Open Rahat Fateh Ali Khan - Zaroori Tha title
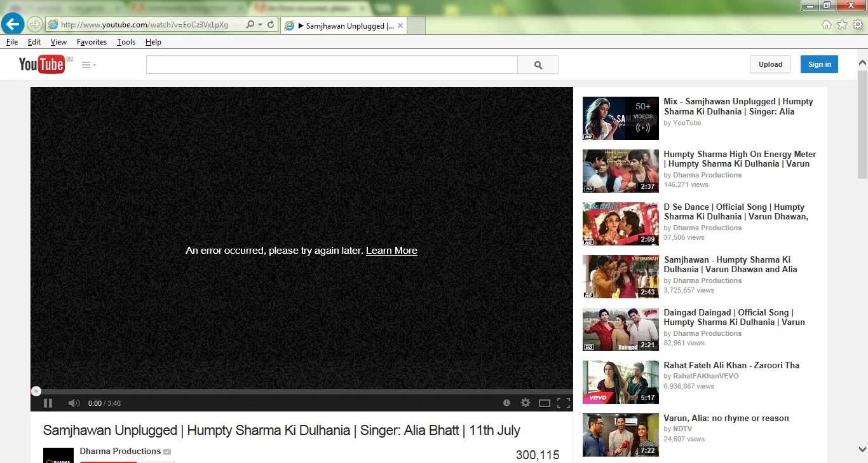Viewport: 868px width, 463px height. (731, 365)
